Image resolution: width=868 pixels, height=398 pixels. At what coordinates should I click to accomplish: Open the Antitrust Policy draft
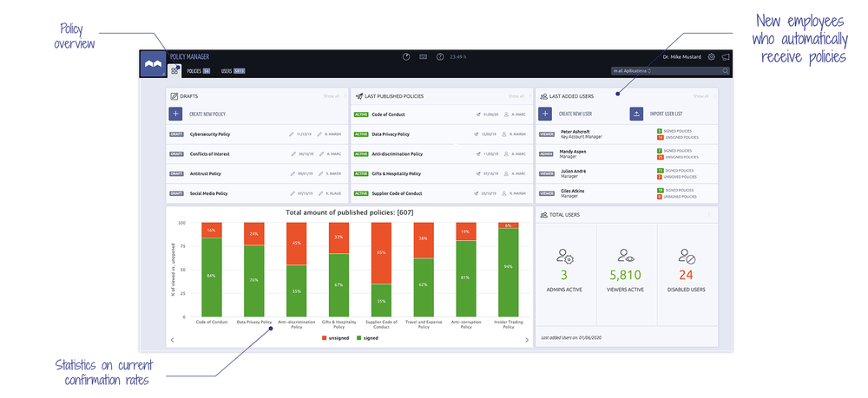point(258,173)
